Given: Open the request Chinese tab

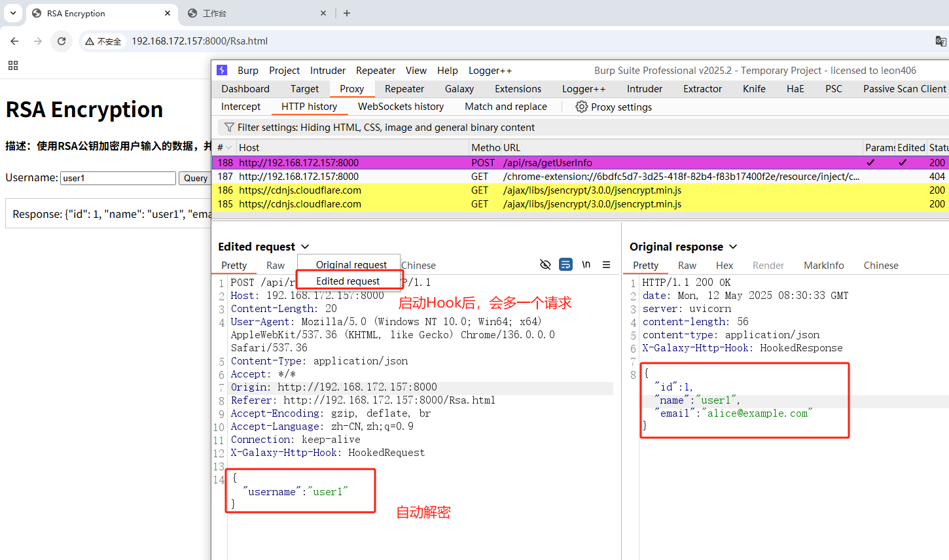Looking at the screenshot, I should point(418,265).
